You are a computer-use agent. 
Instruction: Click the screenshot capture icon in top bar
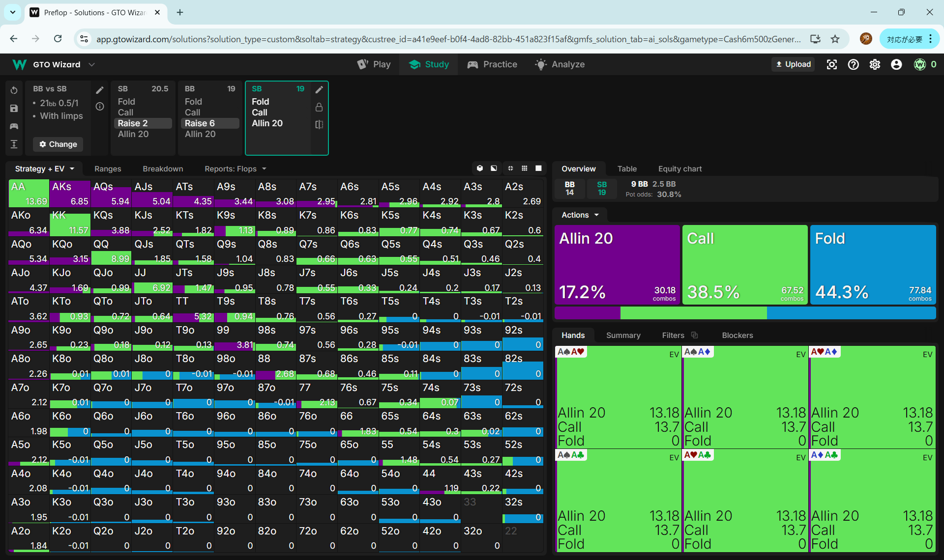[831, 64]
